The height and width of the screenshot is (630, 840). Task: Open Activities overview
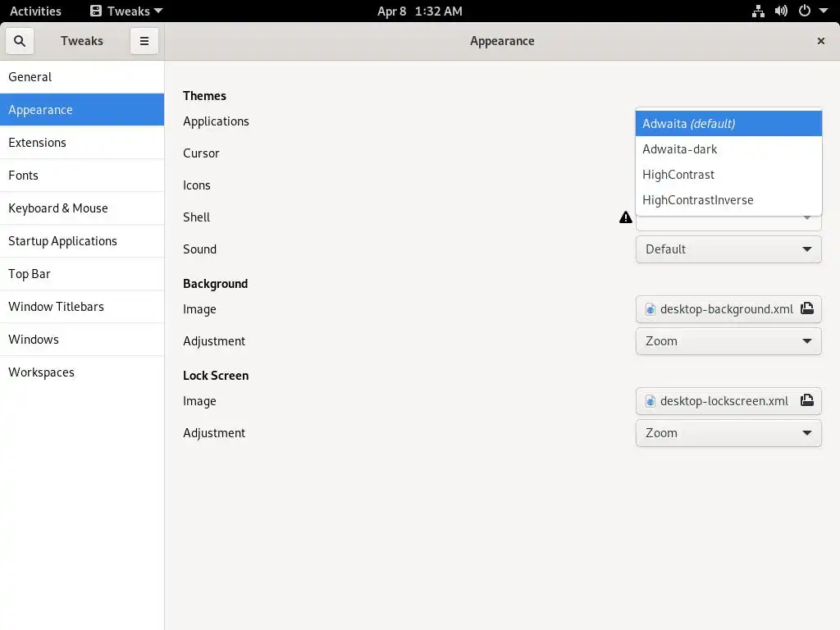tap(35, 11)
